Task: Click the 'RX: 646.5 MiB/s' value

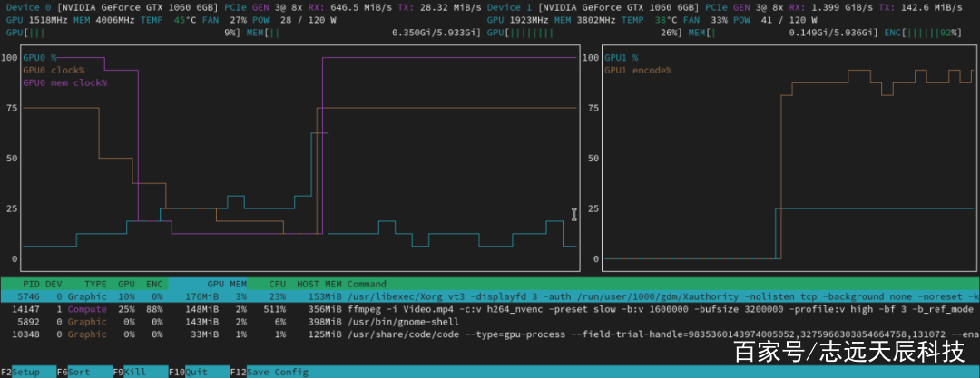Action: (x=350, y=7)
